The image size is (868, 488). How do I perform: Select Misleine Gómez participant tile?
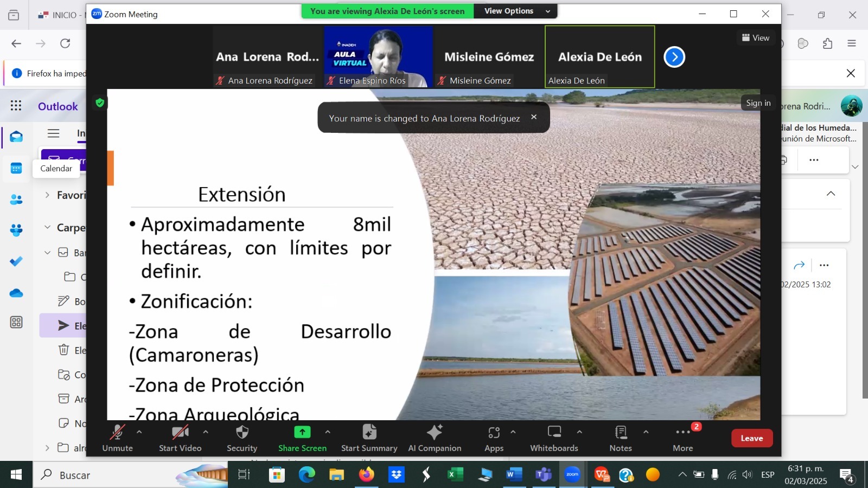pyautogui.click(x=489, y=56)
